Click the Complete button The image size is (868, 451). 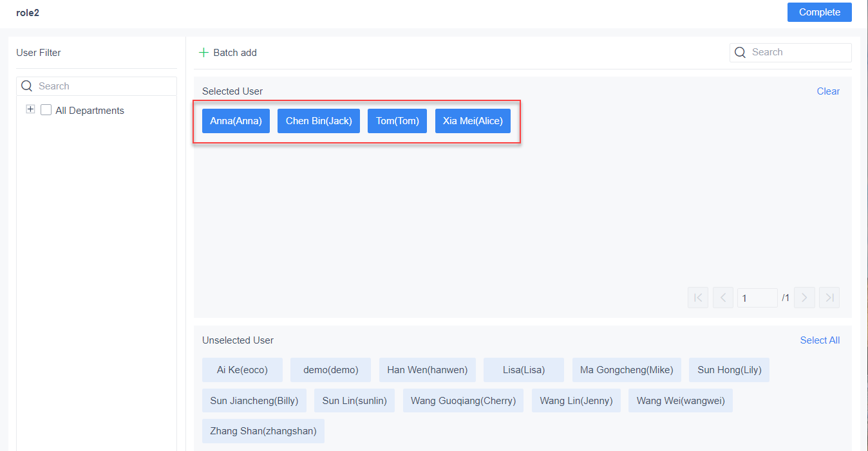point(819,12)
